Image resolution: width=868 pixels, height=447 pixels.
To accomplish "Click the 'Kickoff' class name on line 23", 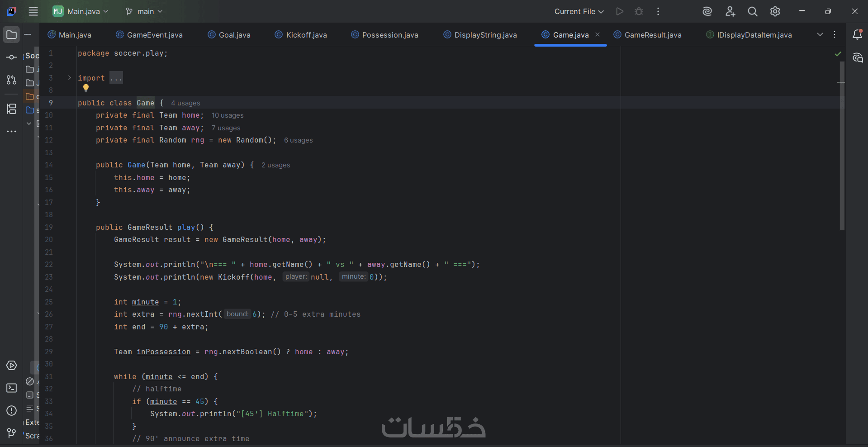I will (x=233, y=277).
